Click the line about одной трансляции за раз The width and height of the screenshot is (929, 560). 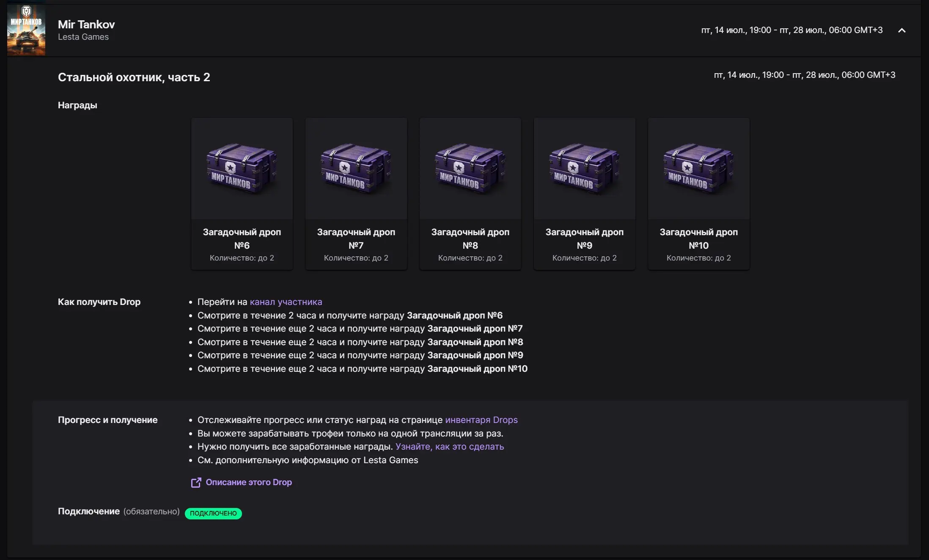[x=350, y=434]
